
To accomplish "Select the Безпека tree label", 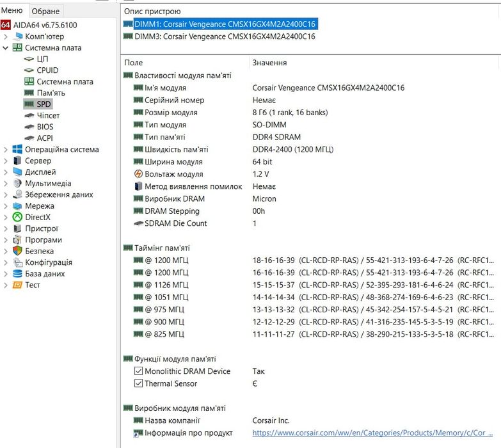I will (39, 251).
